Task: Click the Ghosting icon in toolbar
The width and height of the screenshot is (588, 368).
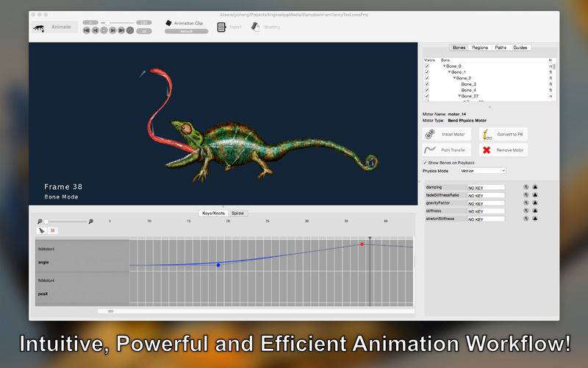Action: point(255,27)
